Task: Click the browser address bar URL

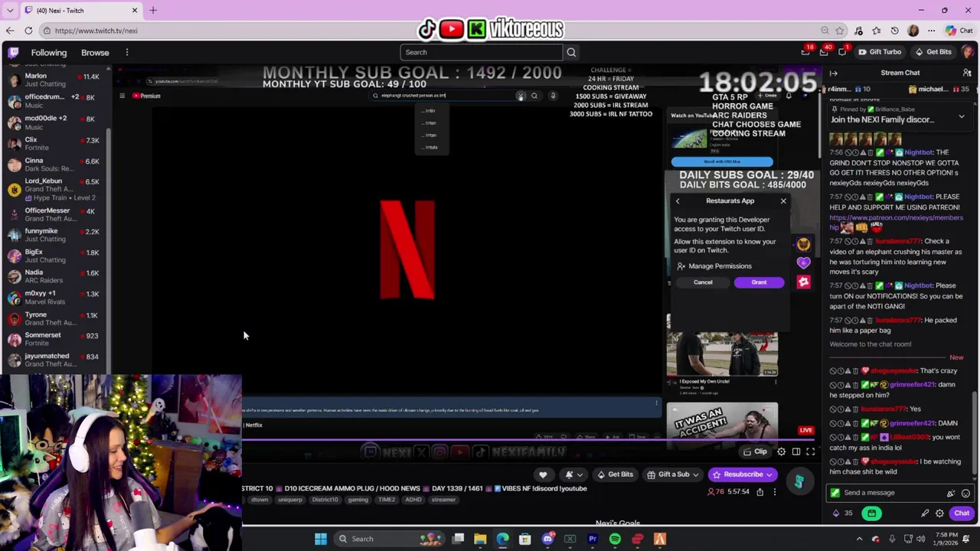Action: 96,31
